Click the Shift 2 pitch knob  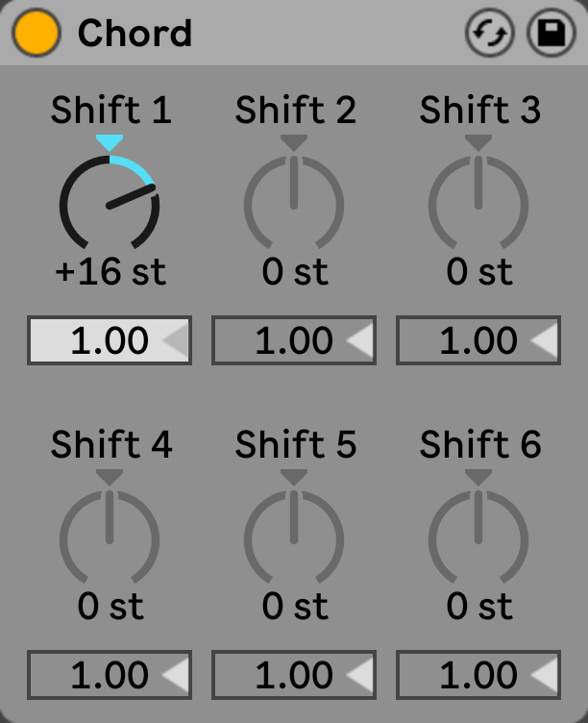[x=294, y=203]
